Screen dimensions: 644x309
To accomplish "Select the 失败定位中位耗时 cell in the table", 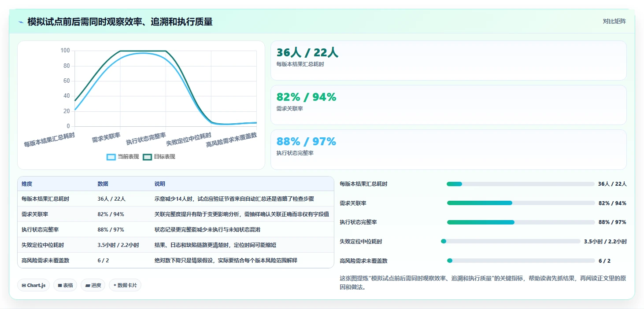I will pos(43,245).
